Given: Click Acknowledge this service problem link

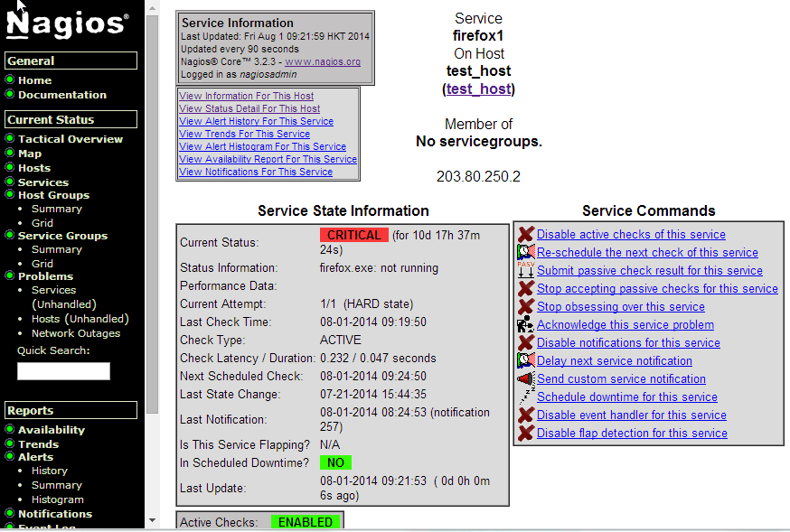Looking at the screenshot, I should click(x=625, y=325).
